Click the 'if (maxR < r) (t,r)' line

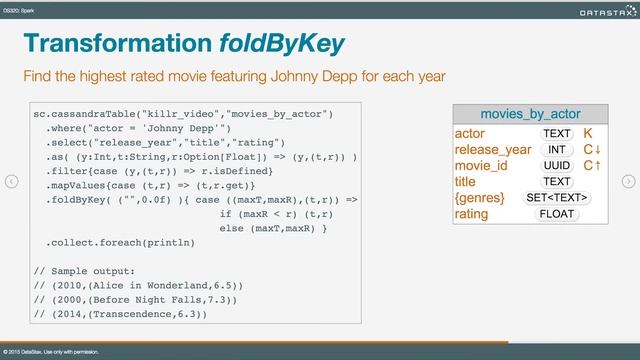pos(276,214)
